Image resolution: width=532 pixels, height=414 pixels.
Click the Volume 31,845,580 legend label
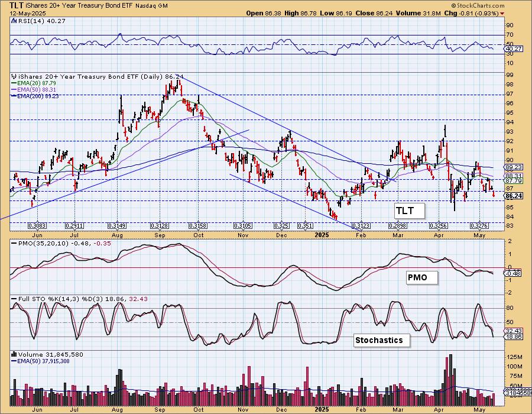click(x=51, y=355)
